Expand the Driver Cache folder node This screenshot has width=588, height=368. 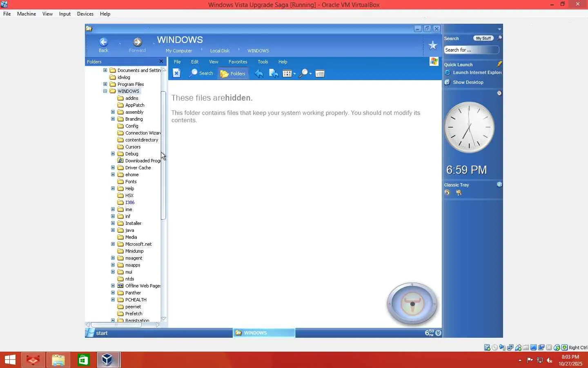click(113, 168)
